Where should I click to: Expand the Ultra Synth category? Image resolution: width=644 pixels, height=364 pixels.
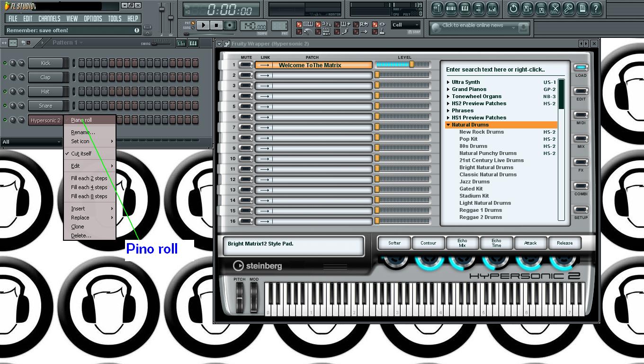(x=448, y=82)
